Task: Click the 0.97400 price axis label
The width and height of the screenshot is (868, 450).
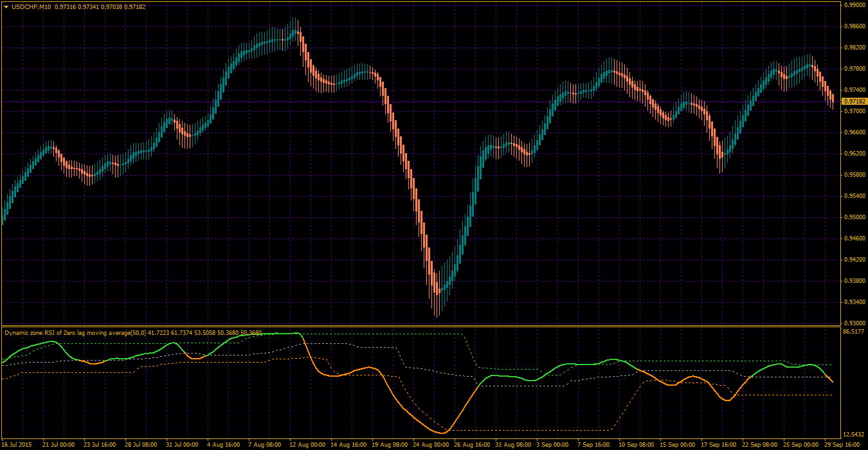Action: 854,90
